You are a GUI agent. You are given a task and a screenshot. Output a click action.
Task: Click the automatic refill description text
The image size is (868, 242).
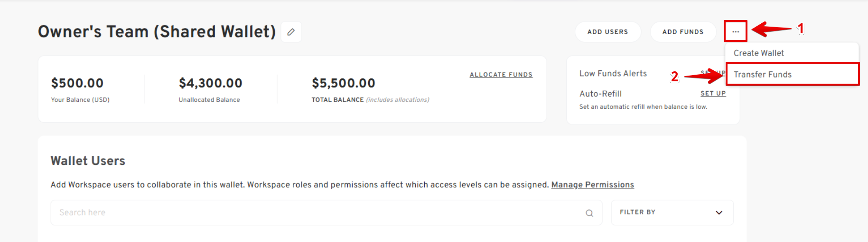643,107
